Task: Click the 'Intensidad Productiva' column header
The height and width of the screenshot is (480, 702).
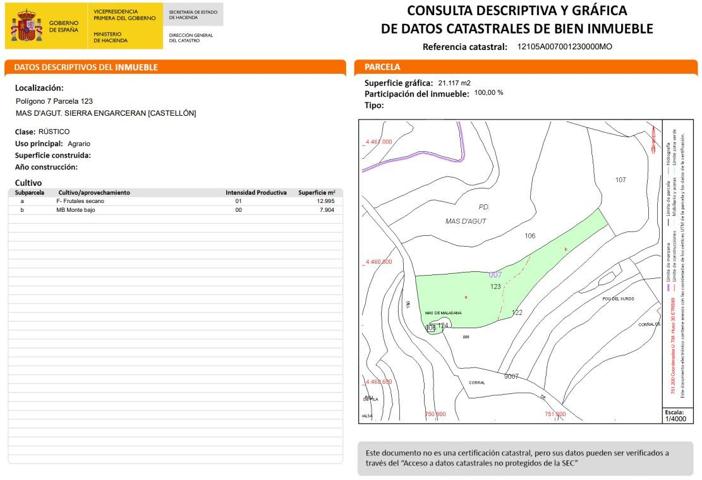Action: [256, 193]
